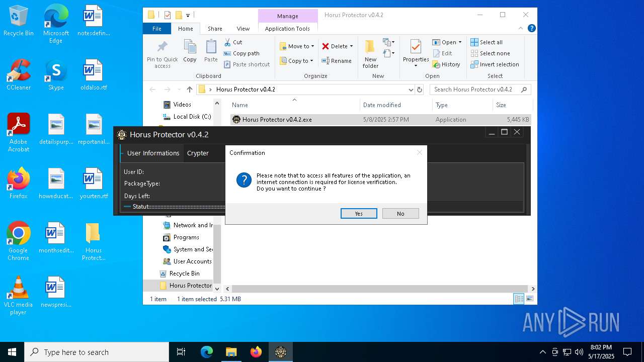Click Yes in the Confirmation dialog
This screenshot has height=362, width=644.
(x=359, y=214)
